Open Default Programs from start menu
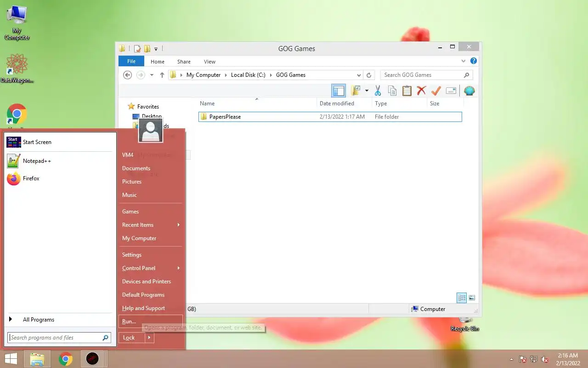 [x=151, y=295]
